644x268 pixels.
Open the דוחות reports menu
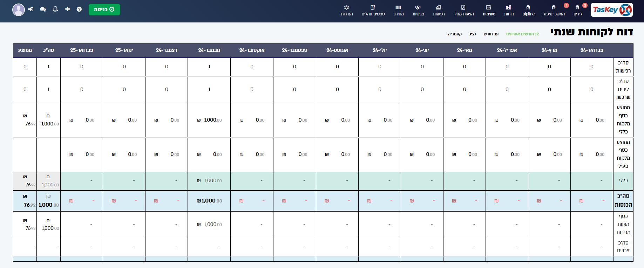click(509, 11)
